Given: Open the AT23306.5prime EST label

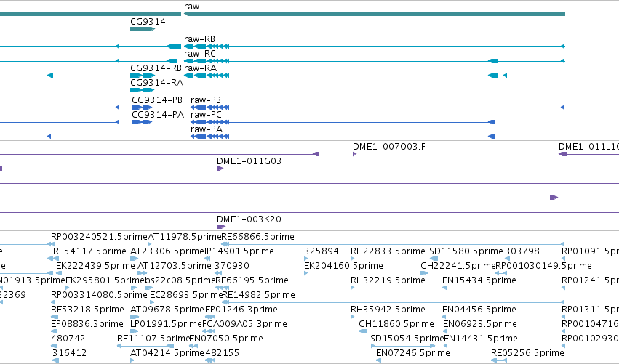Looking at the screenshot, I should tap(167, 251).
